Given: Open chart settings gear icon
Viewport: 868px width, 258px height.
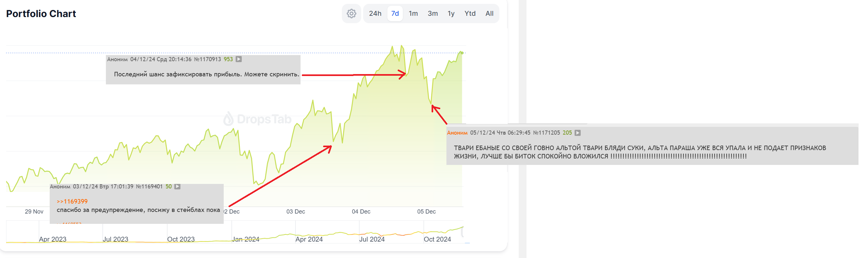Looking at the screenshot, I should click(351, 14).
